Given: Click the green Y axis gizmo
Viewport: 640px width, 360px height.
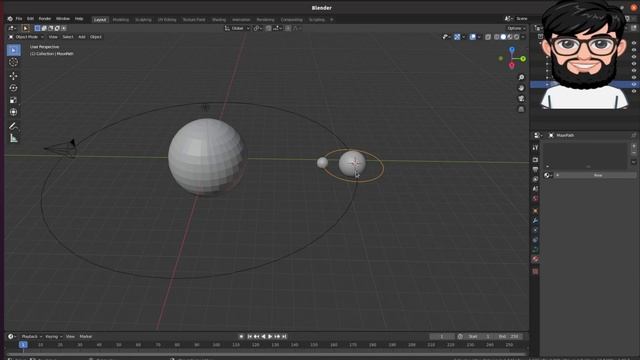Looking at the screenshot, I should (523, 59).
